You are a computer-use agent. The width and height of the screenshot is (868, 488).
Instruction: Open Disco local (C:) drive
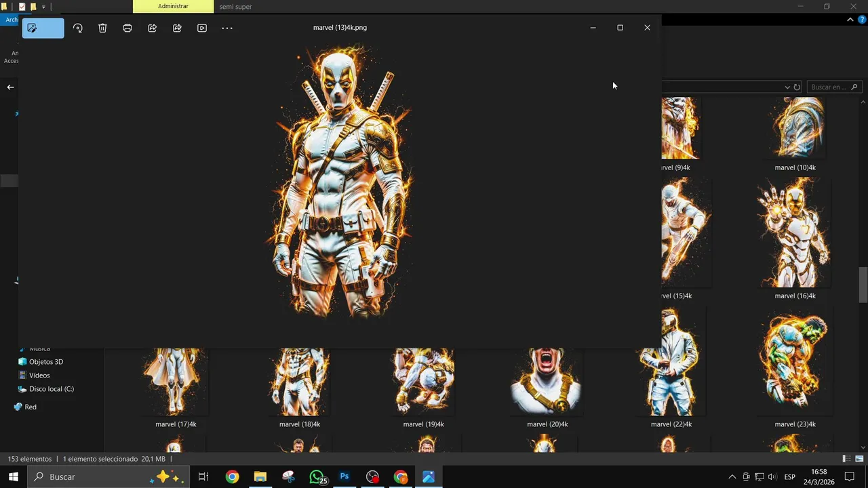pos(51,389)
